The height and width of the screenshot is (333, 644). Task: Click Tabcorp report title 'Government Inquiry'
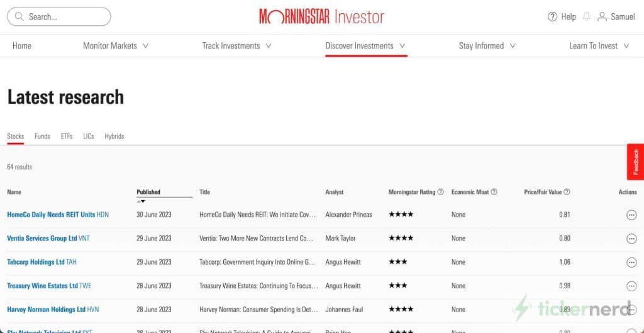(257, 262)
